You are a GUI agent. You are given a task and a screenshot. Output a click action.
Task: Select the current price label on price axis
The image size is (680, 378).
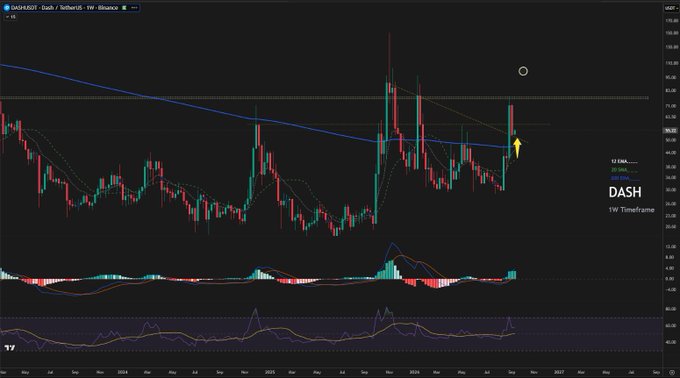(x=670, y=130)
